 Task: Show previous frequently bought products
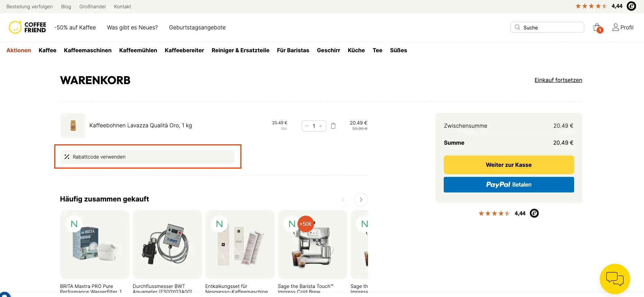(x=343, y=200)
